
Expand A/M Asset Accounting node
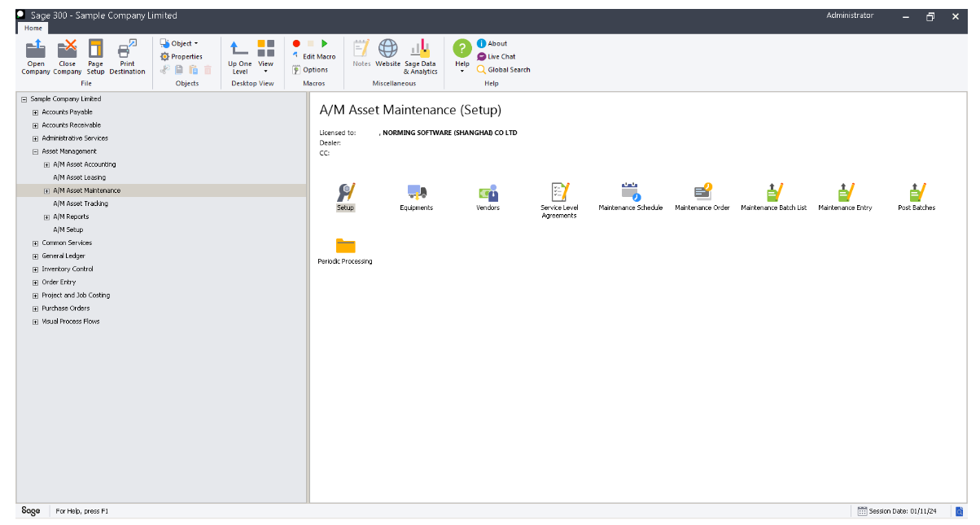tap(46, 164)
